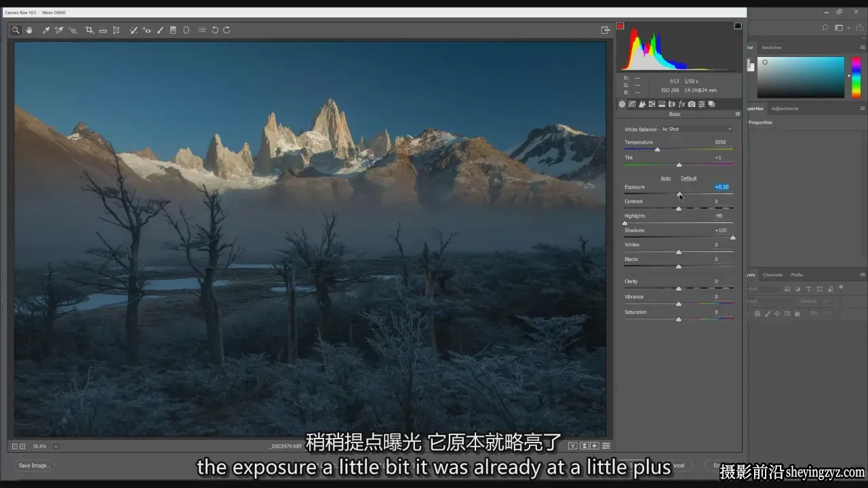Click the Photoshop hue spectrum strip
This screenshot has width=868, height=488.
[x=856, y=77]
